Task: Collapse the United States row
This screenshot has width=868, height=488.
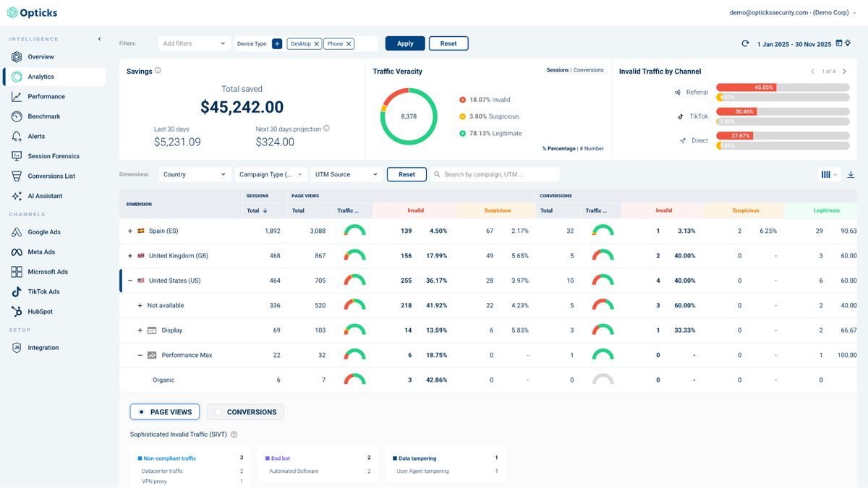Action: [x=132, y=280]
